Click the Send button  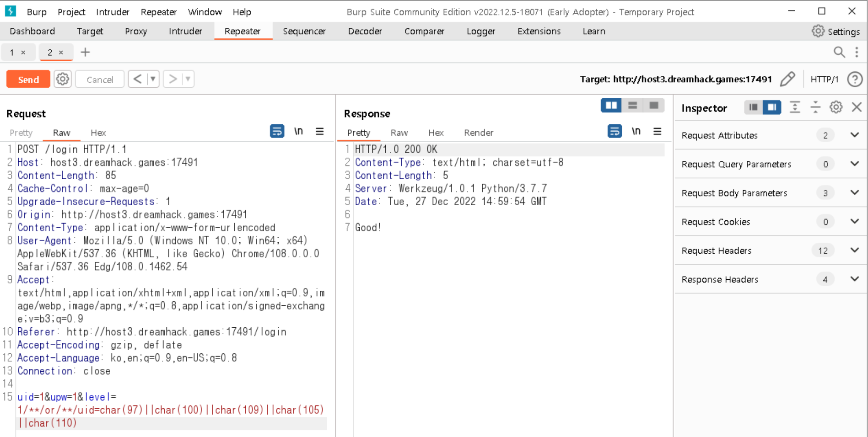(x=28, y=79)
